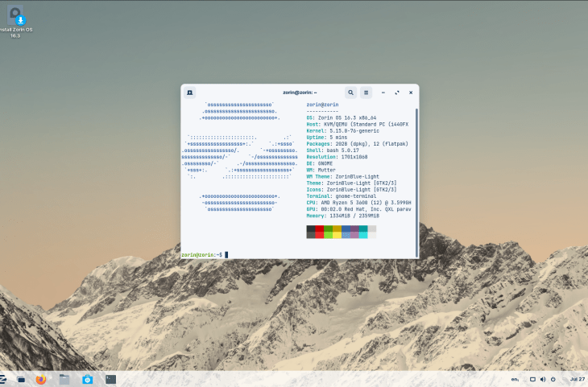Click the power icon in the system tray
The height and width of the screenshot is (387, 588).
(553, 379)
